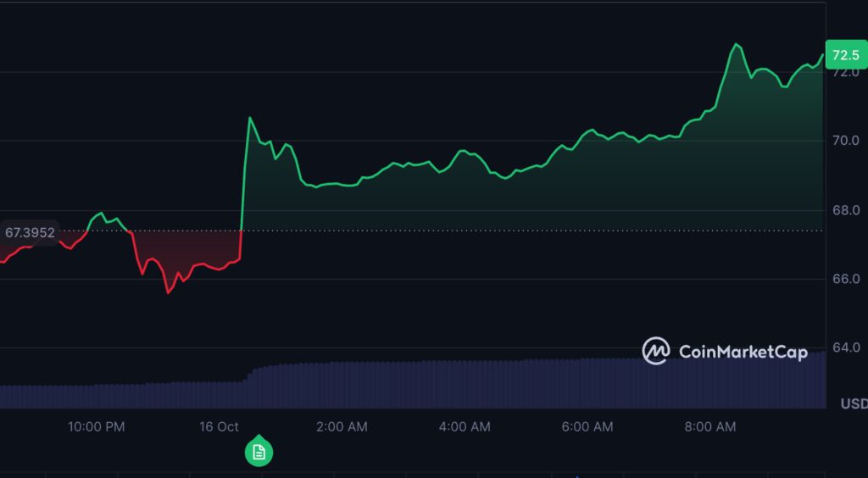Click the 6:00 AM time axis label

[x=587, y=427]
